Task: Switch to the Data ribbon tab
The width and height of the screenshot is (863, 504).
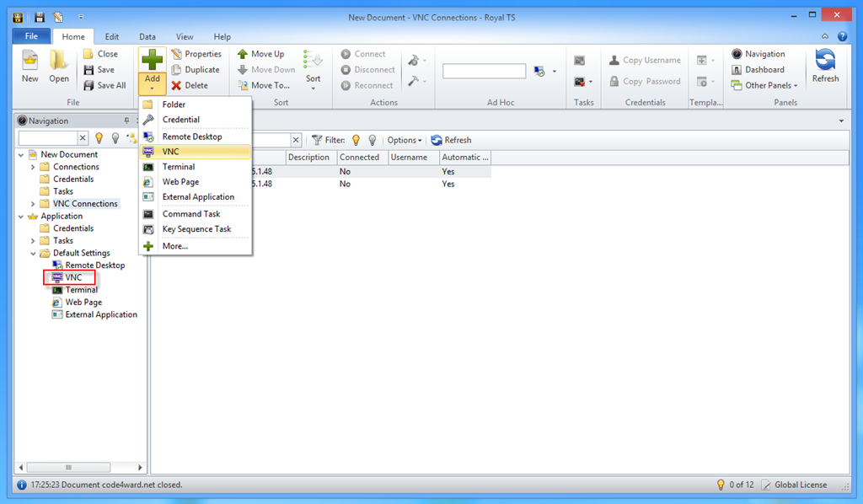Action: [x=147, y=37]
